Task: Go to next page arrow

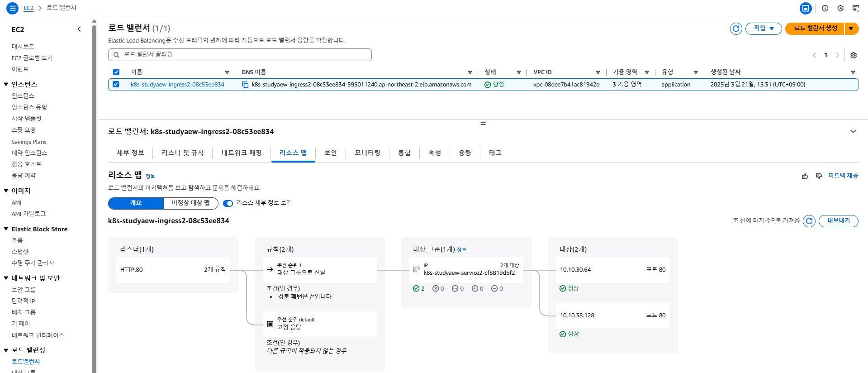Action: 837,55
